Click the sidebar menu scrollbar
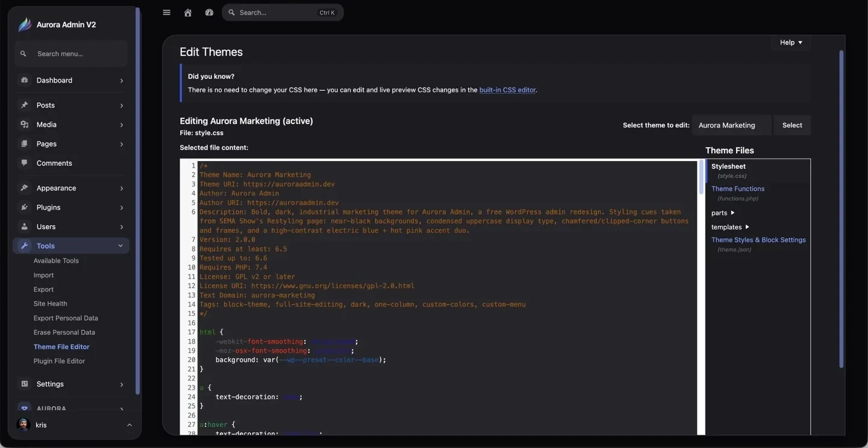 pyautogui.click(x=138, y=201)
